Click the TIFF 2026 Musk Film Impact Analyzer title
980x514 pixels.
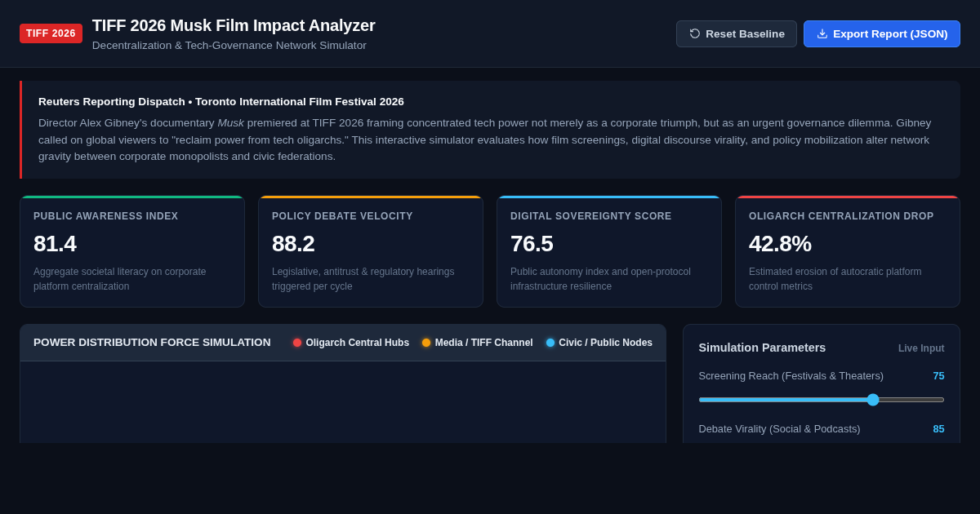coord(234,25)
